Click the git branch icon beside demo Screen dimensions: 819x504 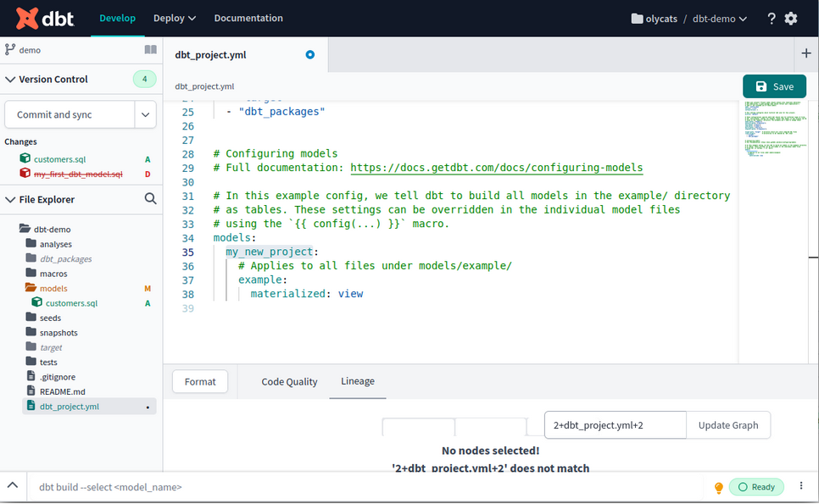[9, 50]
